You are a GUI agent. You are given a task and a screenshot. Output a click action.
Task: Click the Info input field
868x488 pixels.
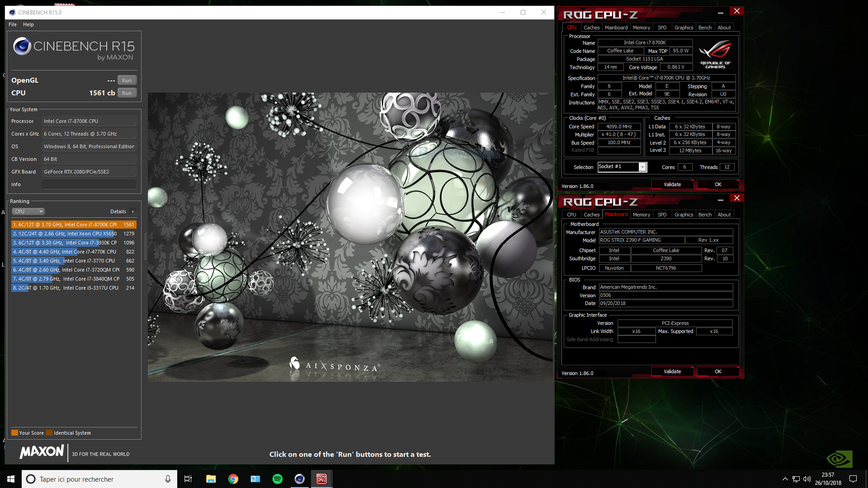89,184
